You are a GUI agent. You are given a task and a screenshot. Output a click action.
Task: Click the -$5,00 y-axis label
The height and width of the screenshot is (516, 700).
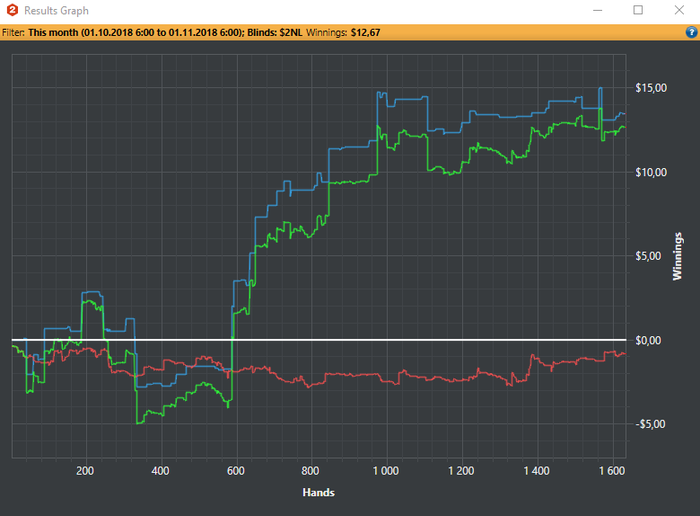(x=651, y=424)
